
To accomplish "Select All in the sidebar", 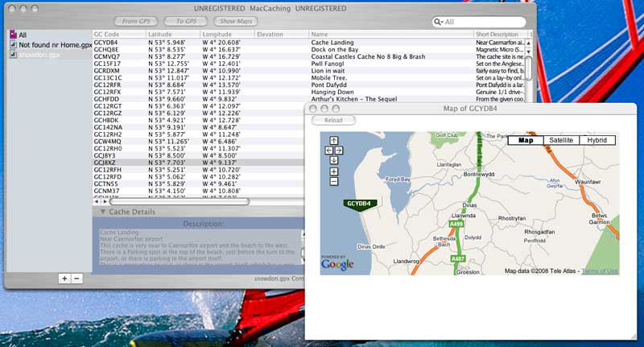I will (x=23, y=35).
